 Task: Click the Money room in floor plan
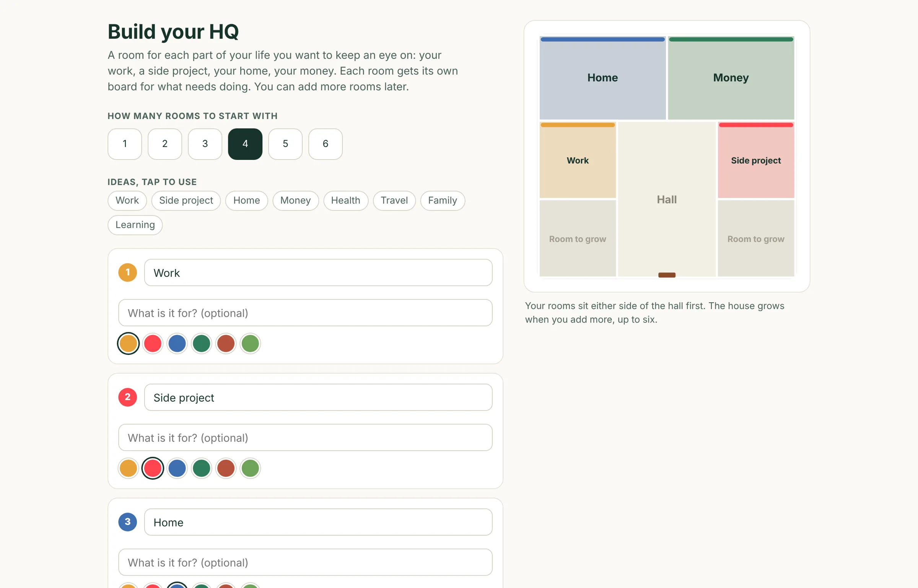731,78
